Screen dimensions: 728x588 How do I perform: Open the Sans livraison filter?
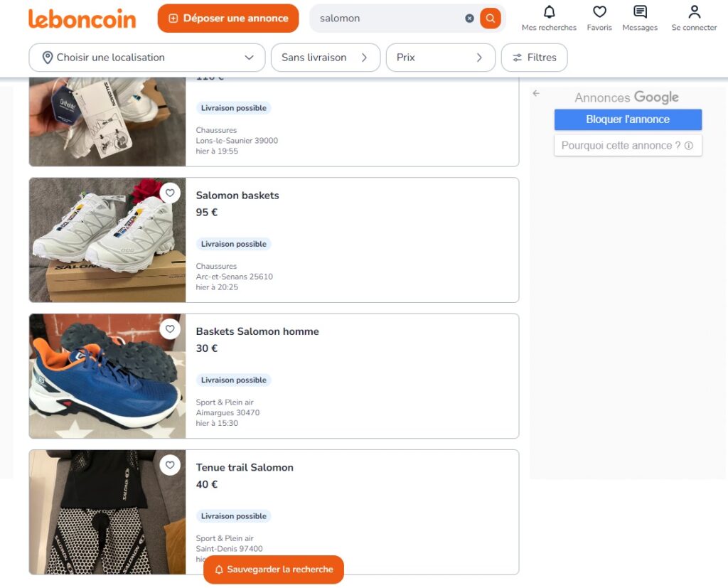pyautogui.click(x=326, y=58)
